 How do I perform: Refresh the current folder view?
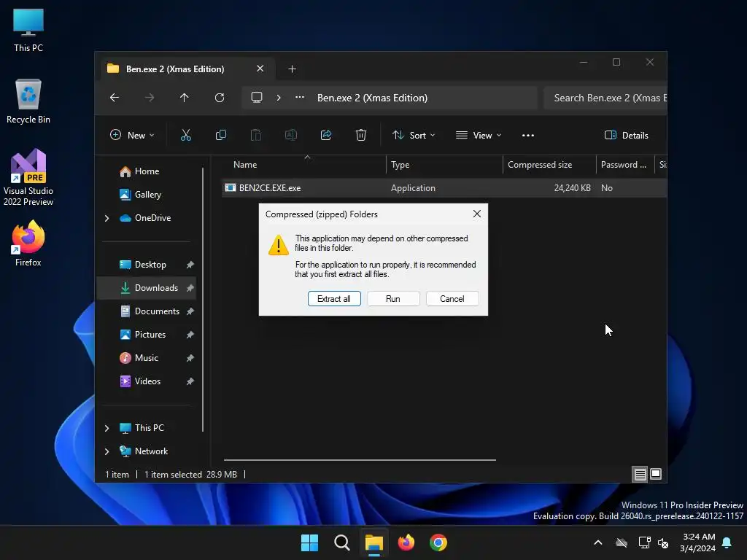220,98
